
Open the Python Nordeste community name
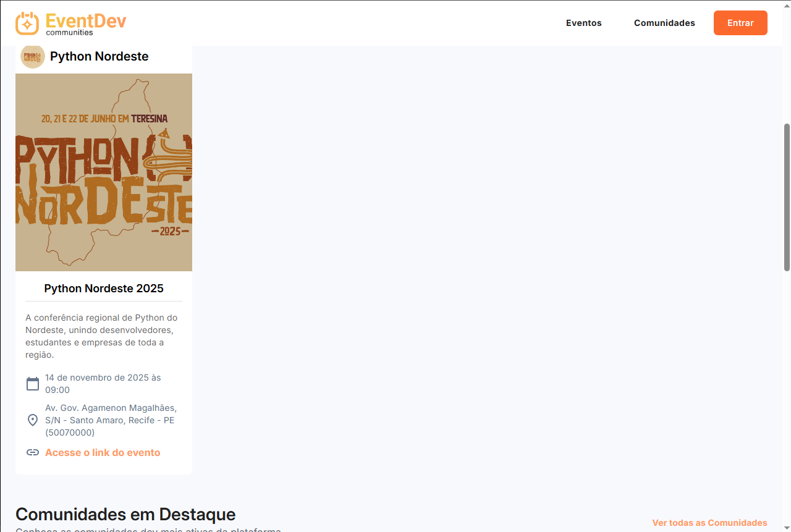99,56
